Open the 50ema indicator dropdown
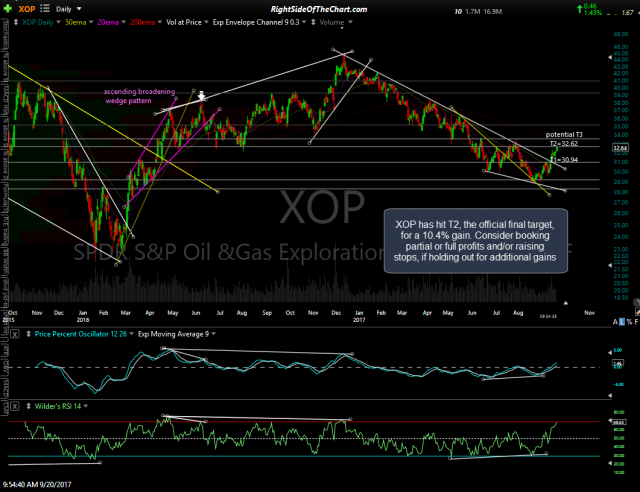 (x=91, y=22)
